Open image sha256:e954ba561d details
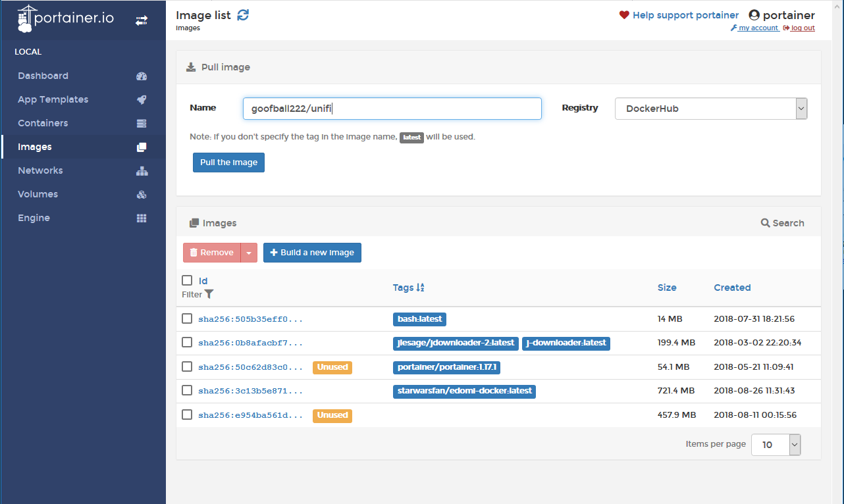 coord(251,415)
